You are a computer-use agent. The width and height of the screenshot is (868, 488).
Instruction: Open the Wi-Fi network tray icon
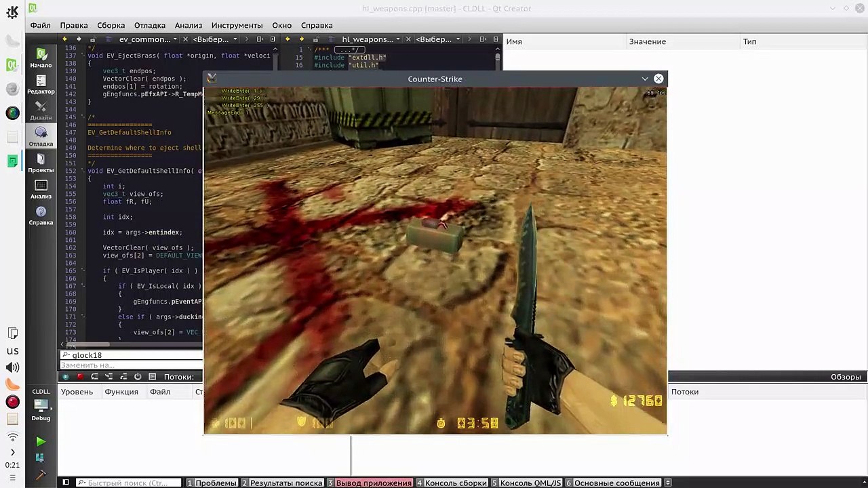12,437
